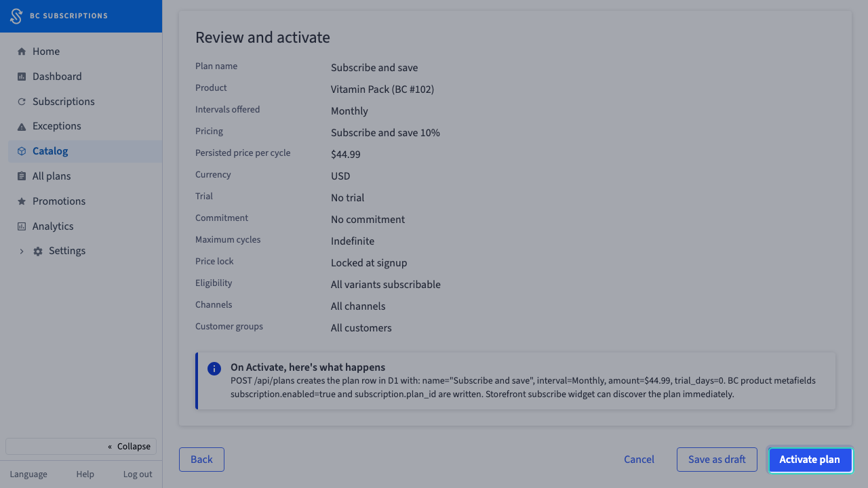Click the Promotions star icon
868x488 pixels.
click(22, 201)
